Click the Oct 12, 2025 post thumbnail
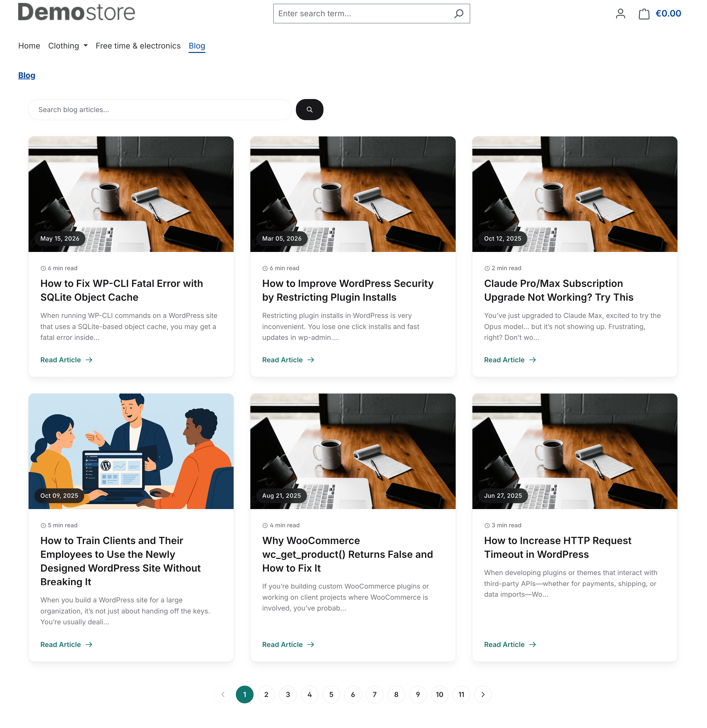 pos(575,194)
